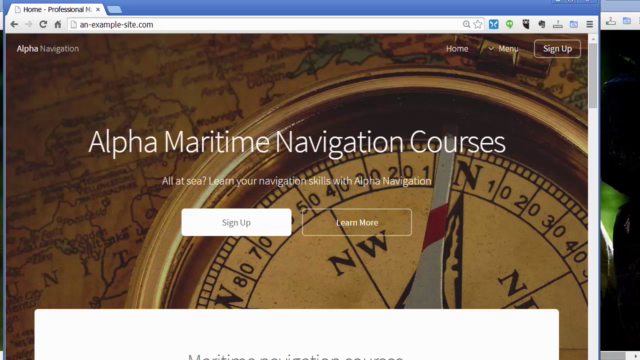The image size is (640, 360).
Task: Click the browser forward arrow
Action: pos(29,24)
